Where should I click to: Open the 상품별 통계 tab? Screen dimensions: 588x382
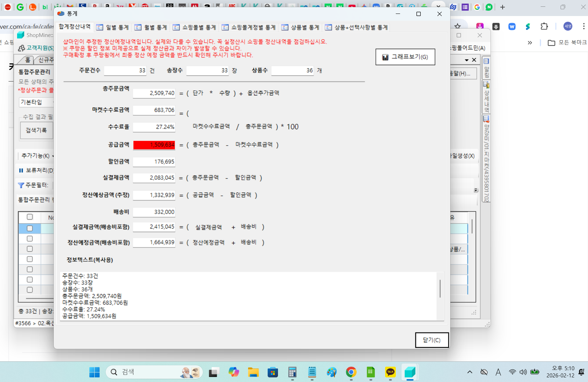[300, 27]
